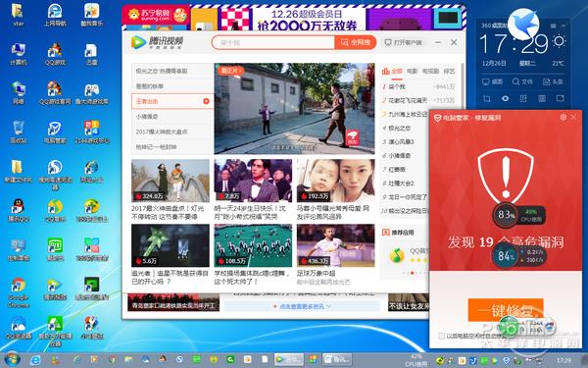Open the dance video with 108.5万 views
This screenshot has width=588, height=368.
[x=253, y=245]
